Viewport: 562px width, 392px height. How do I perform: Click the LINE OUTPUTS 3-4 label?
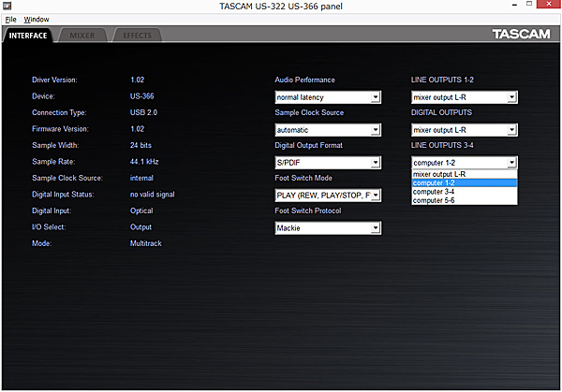(442, 145)
